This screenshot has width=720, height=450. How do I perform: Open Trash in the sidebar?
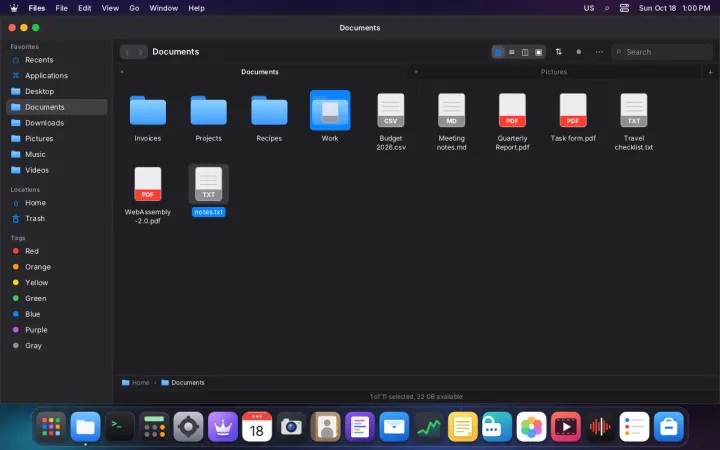[56, 219]
